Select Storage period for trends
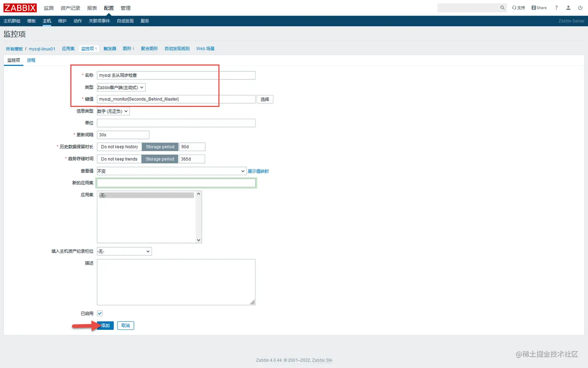 tap(160, 159)
